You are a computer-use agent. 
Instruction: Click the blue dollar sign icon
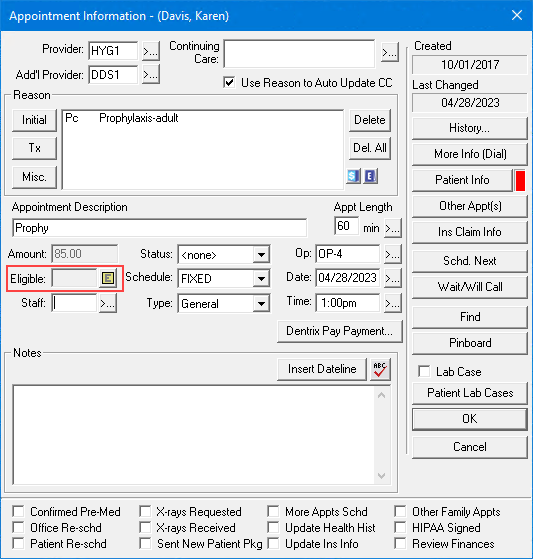[x=353, y=176]
